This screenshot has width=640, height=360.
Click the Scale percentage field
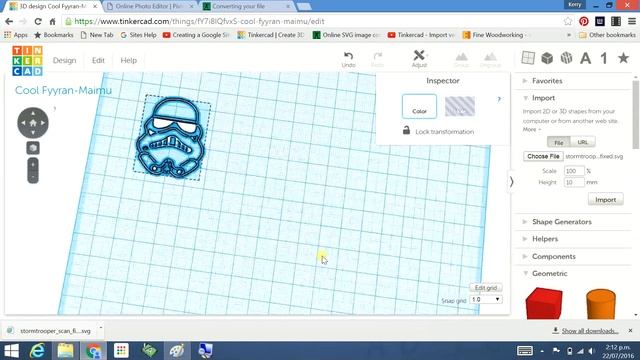click(574, 171)
